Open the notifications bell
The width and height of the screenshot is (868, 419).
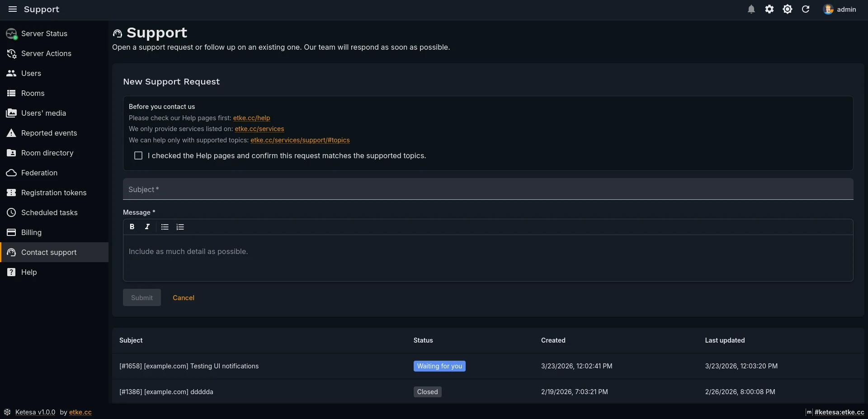pyautogui.click(x=751, y=9)
